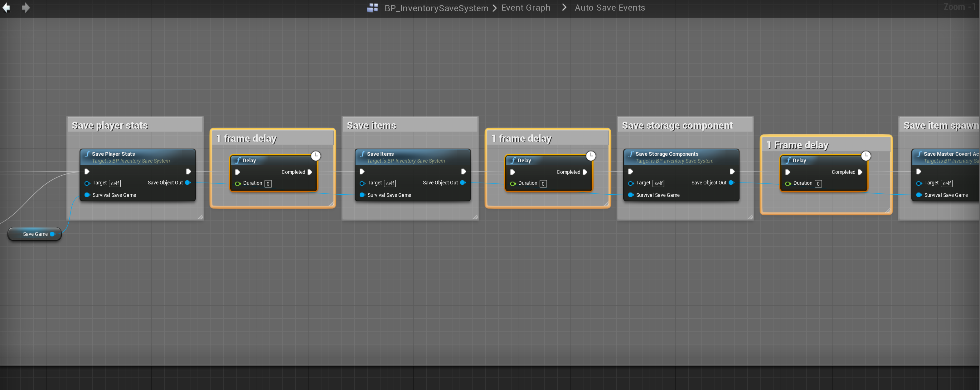The width and height of the screenshot is (980, 390).
Task: Click Auto Save Events breadcrumb
Action: 609,7
